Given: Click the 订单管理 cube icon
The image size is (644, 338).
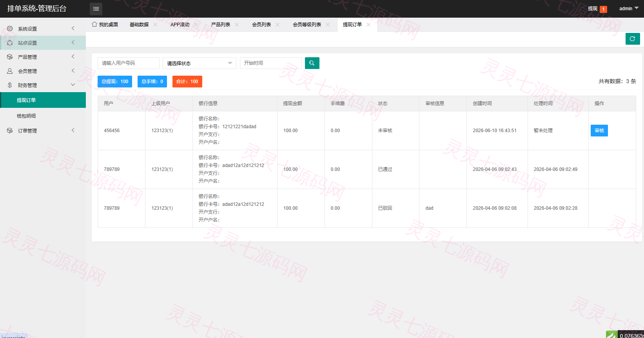Looking at the screenshot, I should pyautogui.click(x=10, y=131).
